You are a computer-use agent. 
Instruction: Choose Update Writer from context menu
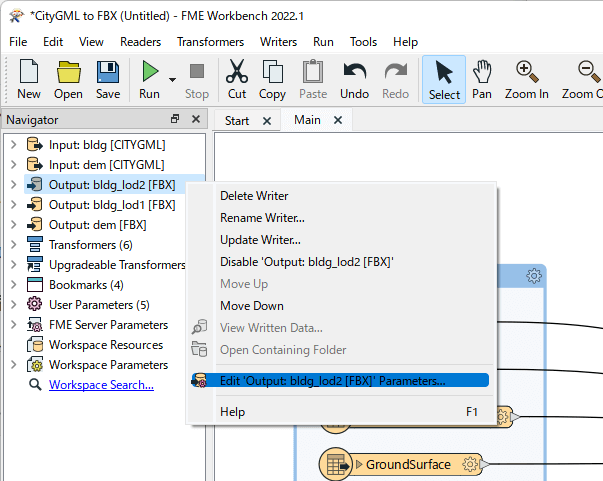point(260,240)
